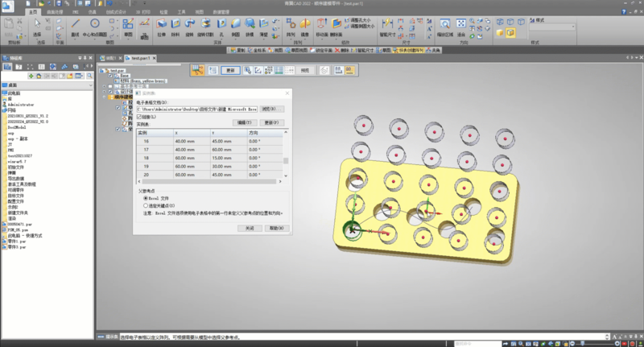Switch to the 数据管理 ribbon tab

(x=220, y=13)
